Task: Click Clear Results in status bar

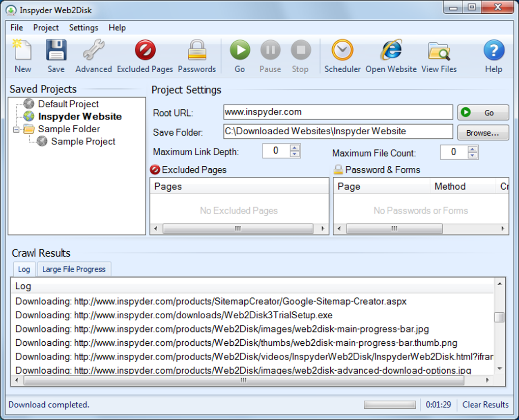Action: (x=485, y=405)
